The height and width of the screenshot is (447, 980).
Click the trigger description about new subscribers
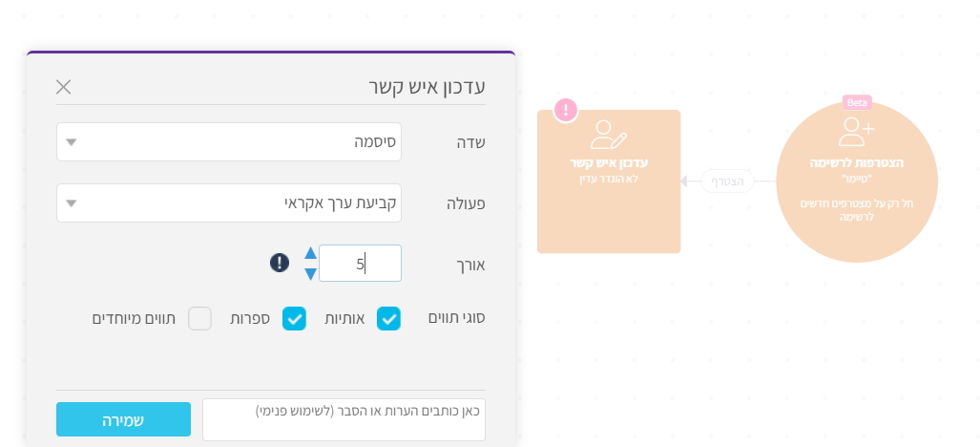[x=857, y=209]
